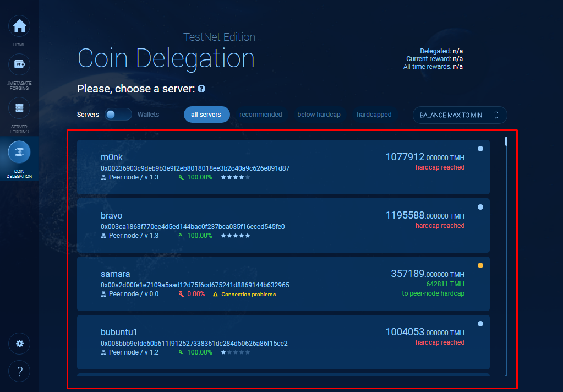
Task: Click the connection problems warning triangle on samara
Action: pos(215,294)
